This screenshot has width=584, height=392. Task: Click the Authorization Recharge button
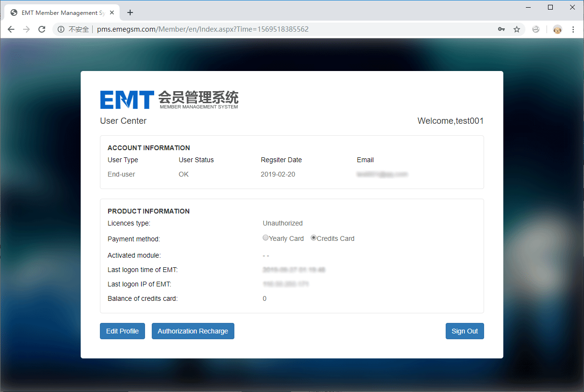193,331
